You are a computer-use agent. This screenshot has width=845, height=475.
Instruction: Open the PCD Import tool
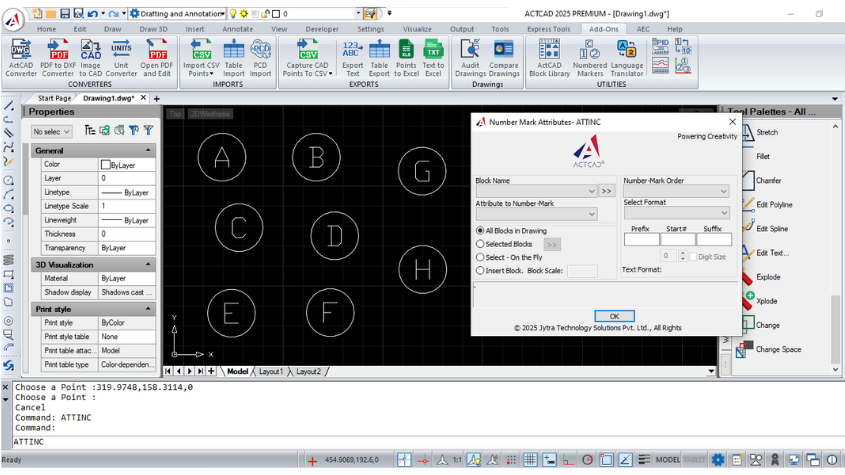[x=260, y=58]
